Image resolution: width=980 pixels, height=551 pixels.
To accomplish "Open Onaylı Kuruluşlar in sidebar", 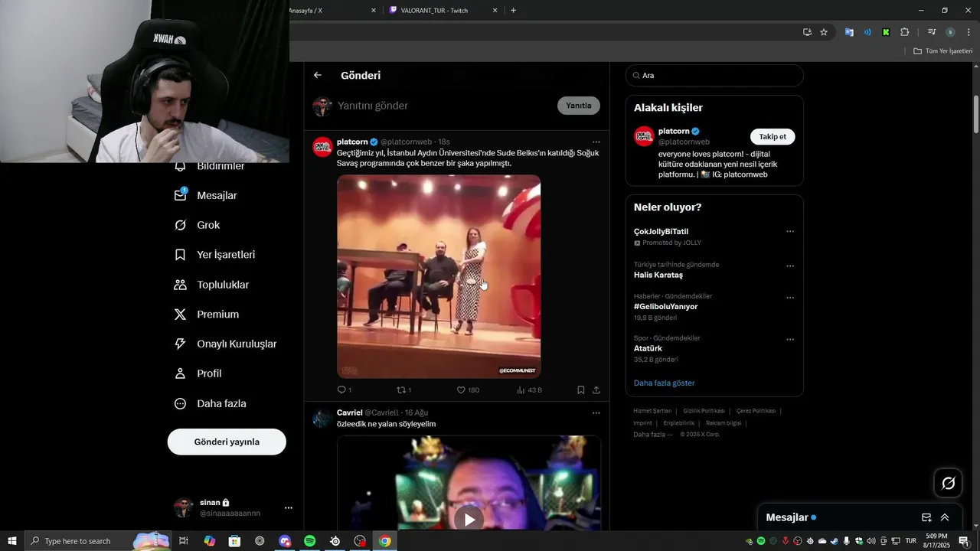I will 225,344.
